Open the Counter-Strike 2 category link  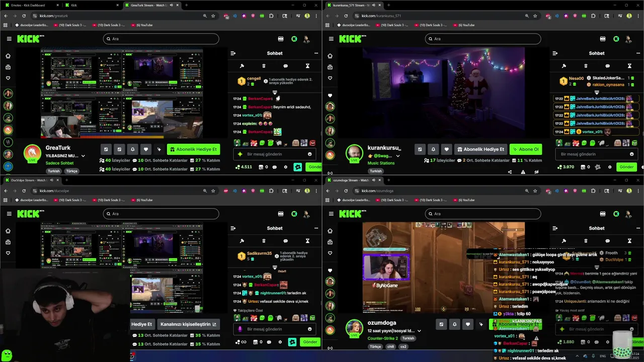(x=382, y=338)
